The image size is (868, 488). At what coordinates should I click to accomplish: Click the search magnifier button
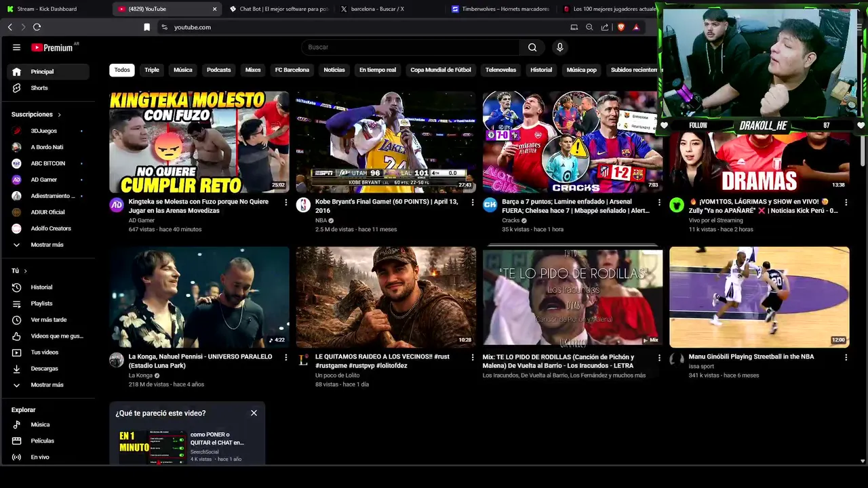click(x=532, y=47)
